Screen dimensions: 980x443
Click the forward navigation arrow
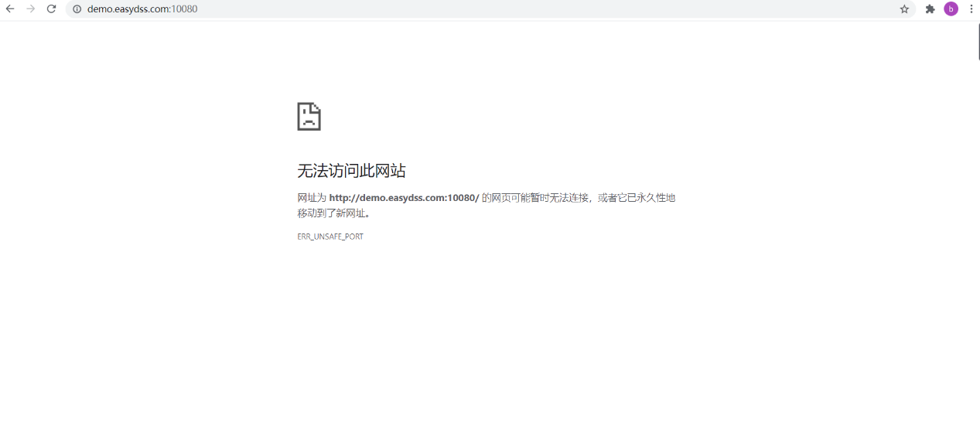coord(31,9)
